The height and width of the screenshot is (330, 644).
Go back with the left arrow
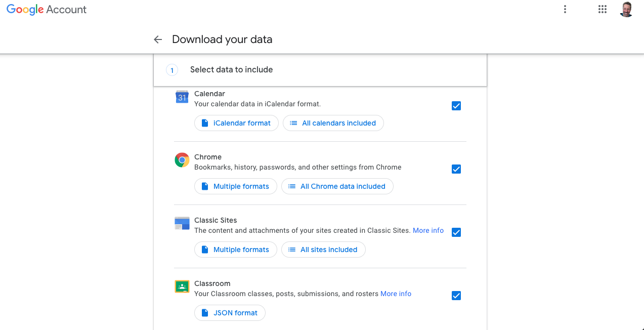pyautogui.click(x=158, y=39)
